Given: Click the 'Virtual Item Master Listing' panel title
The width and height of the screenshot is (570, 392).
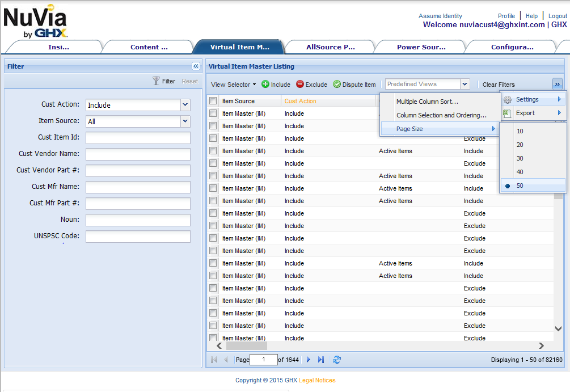Looking at the screenshot, I should pos(251,66).
